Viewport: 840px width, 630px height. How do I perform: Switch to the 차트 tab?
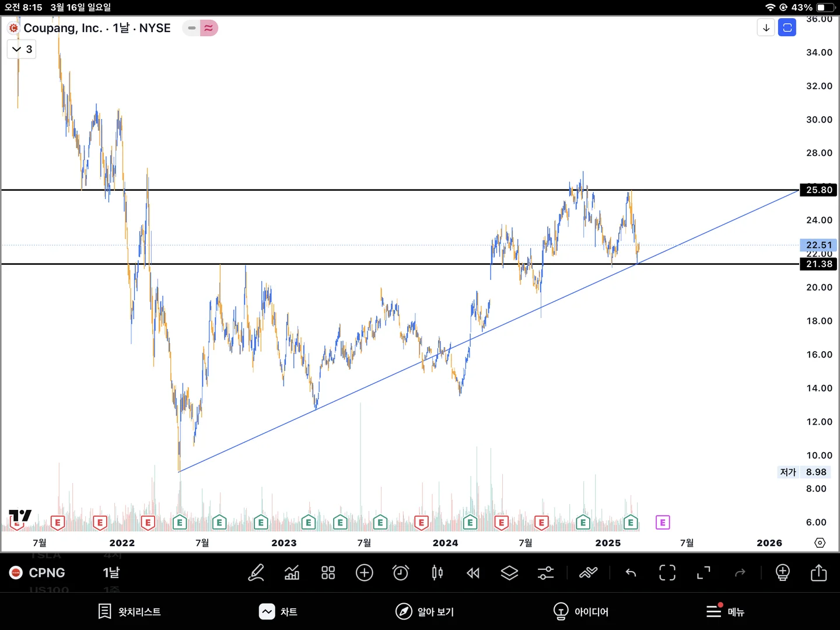point(278,611)
